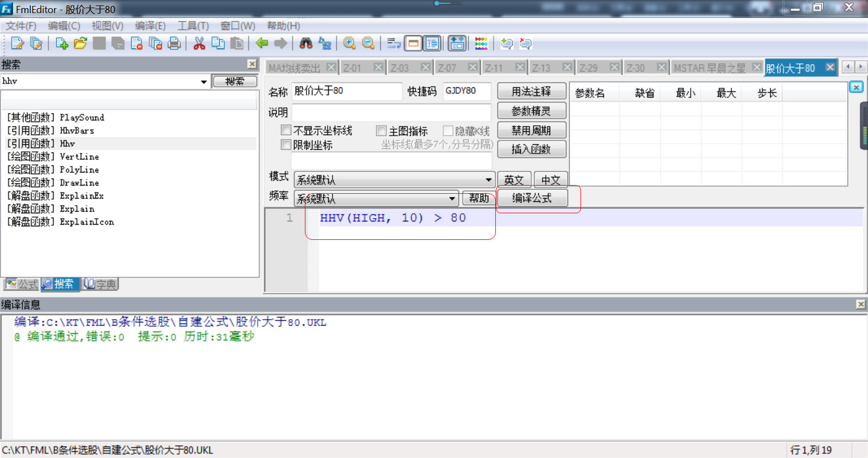Viewport: 868px width, 458px height.
Task: Close the parameter table panel
Action: tap(856, 87)
